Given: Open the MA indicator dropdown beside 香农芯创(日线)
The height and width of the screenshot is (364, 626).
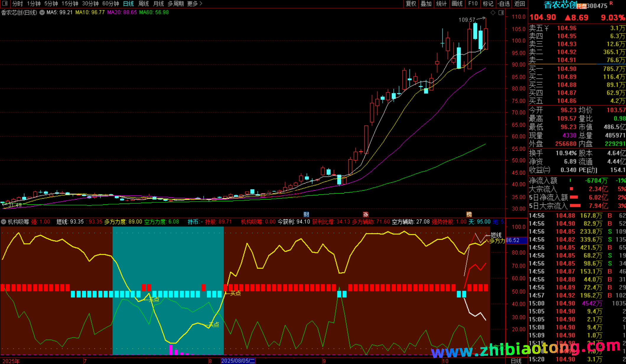Looking at the screenshot, I should (42, 12).
